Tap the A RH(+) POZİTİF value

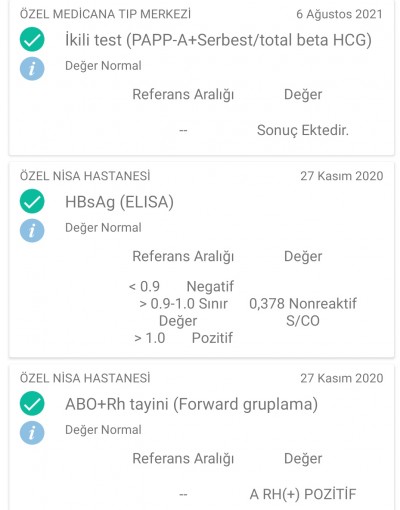[x=303, y=494]
